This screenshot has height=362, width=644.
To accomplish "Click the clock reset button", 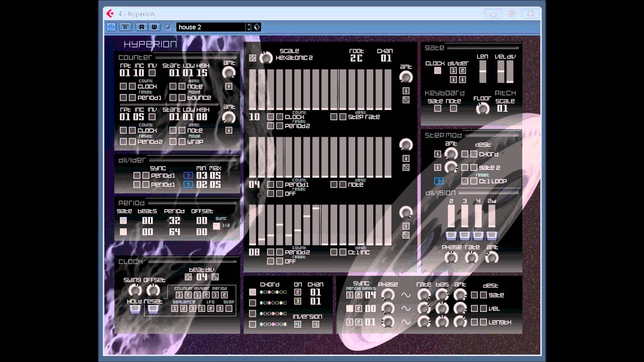I will point(152,309).
